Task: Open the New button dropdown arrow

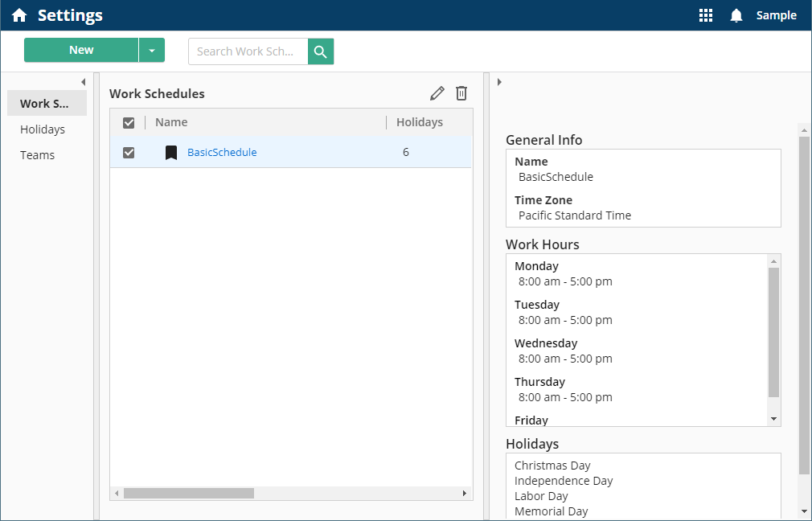Action: click(x=152, y=50)
